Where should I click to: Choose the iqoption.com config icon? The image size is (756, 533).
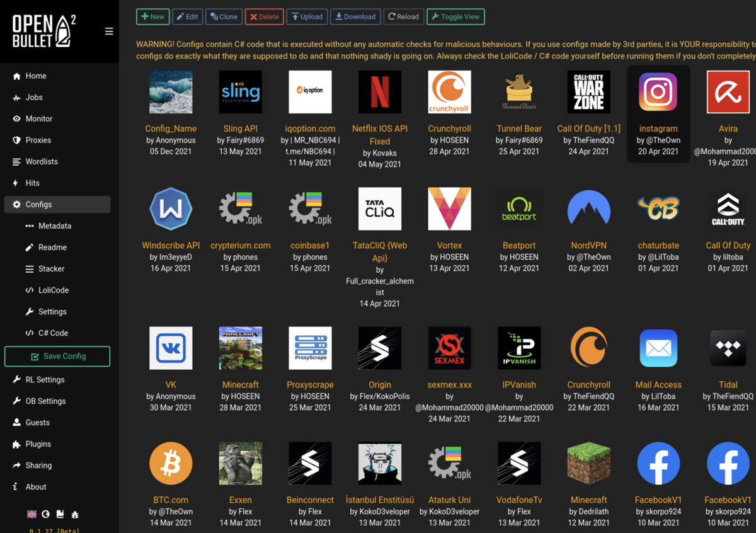pyautogui.click(x=310, y=92)
